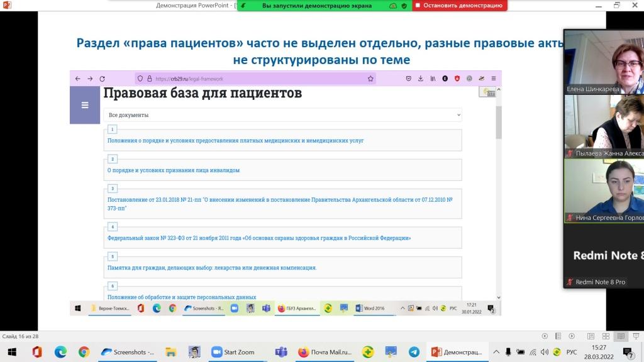The image size is (644, 362).
Task: Switch to reading view in status bar
Action: [x=620, y=336]
